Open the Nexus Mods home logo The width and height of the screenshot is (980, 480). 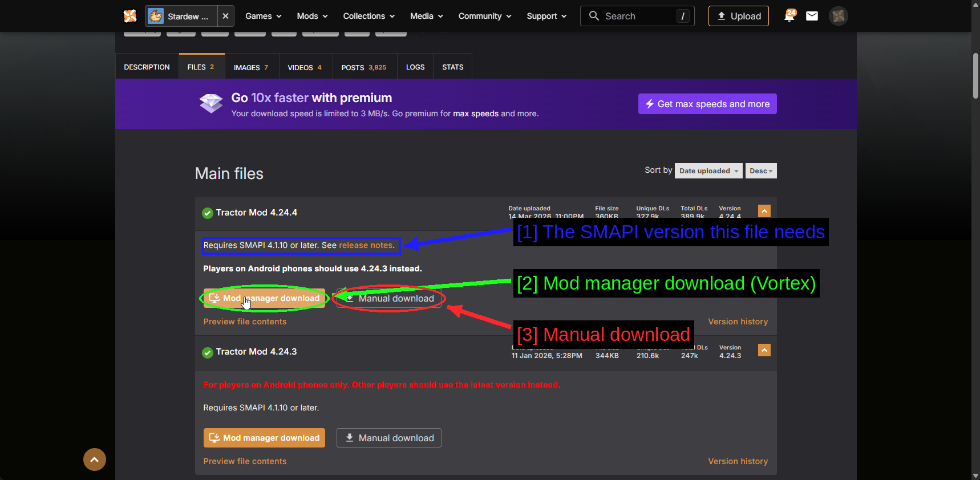tap(130, 16)
